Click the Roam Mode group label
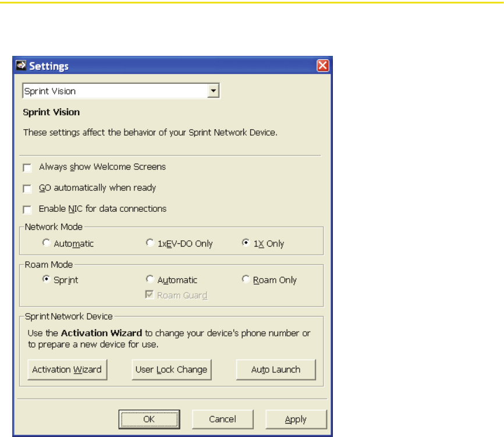The height and width of the screenshot is (437, 504). pos(49,265)
